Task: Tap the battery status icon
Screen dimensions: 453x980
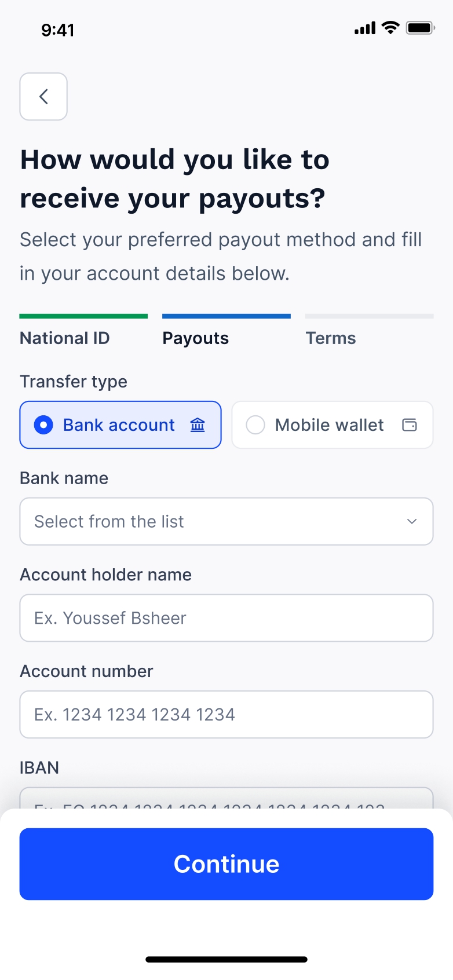Action: coord(420,28)
